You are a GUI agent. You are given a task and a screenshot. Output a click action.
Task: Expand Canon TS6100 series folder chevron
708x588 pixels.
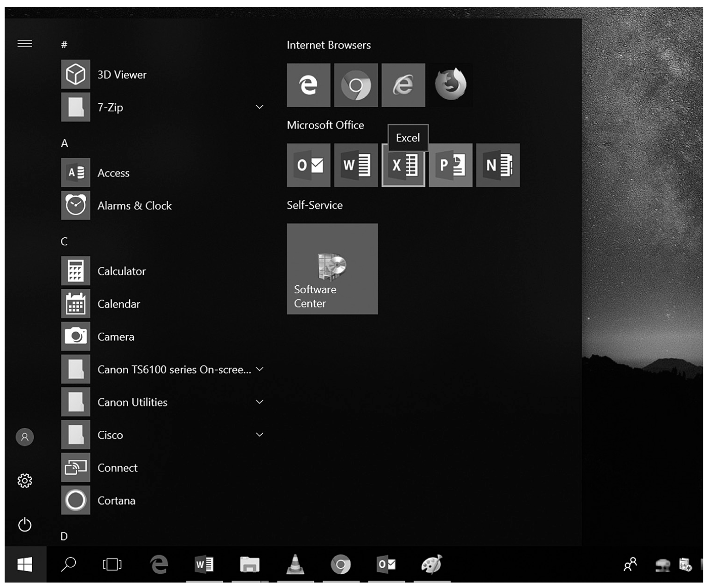260,369
